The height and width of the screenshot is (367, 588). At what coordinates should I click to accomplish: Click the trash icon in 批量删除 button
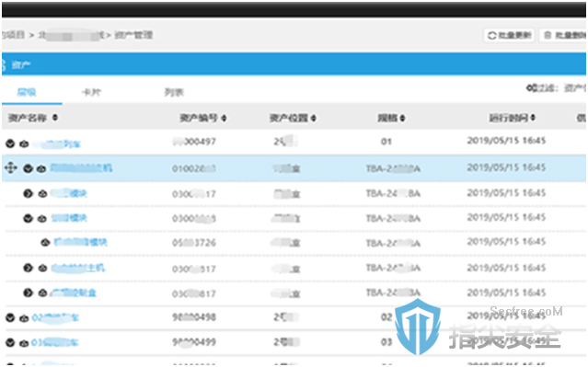tap(548, 35)
